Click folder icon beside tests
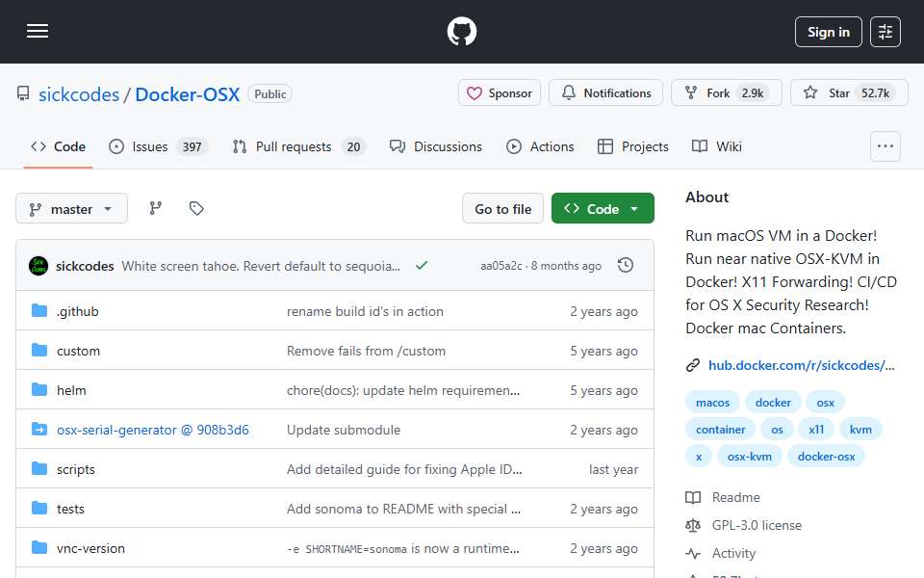Image resolution: width=924 pixels, height=578 pixels. pos(39,508)
